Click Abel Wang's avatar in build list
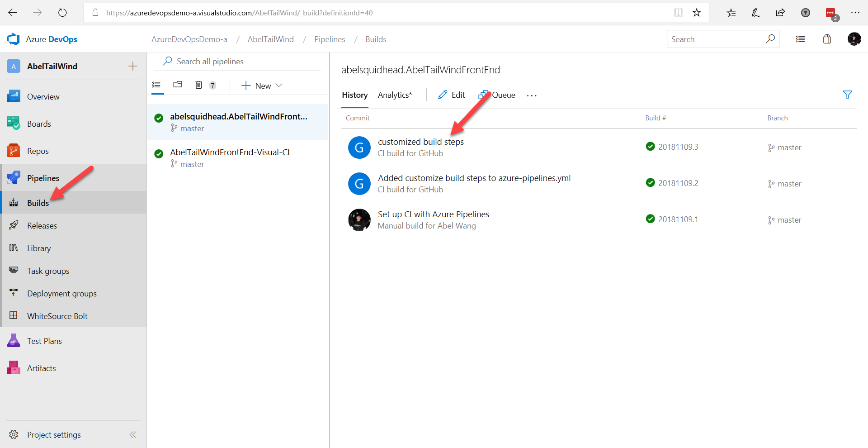The image size is (868, 448). coord(359,220)
